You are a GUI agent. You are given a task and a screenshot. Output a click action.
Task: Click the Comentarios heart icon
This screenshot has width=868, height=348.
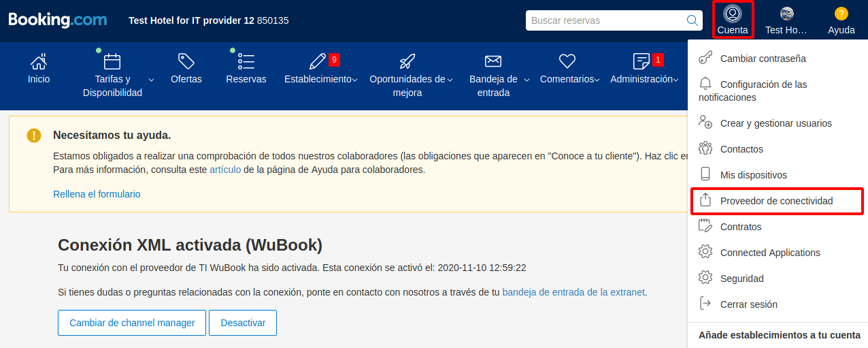[x=567, y=61]
